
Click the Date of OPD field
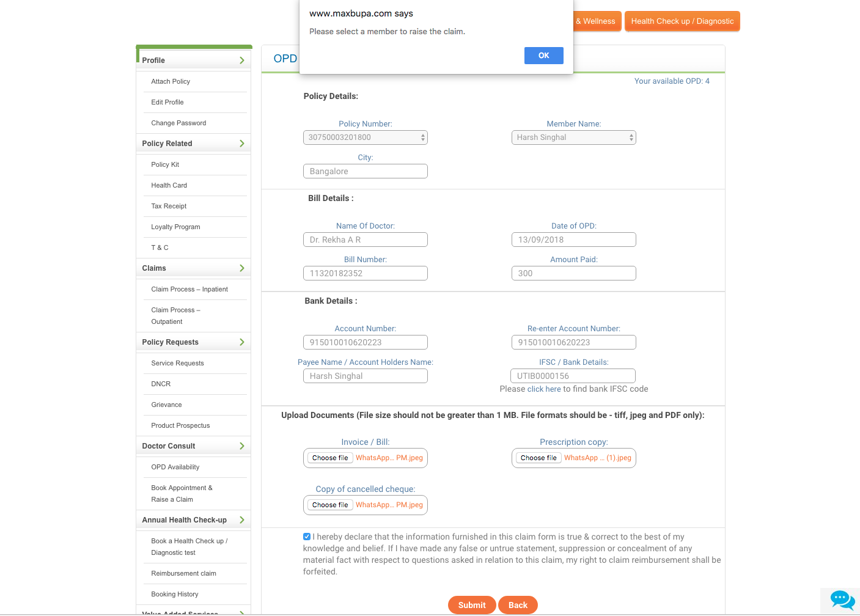574,240
